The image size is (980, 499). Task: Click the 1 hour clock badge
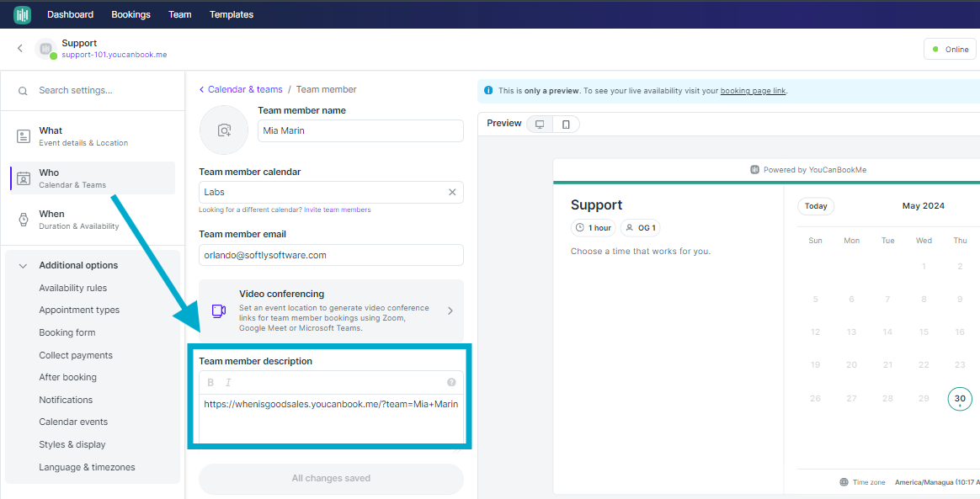click(593, 228)
